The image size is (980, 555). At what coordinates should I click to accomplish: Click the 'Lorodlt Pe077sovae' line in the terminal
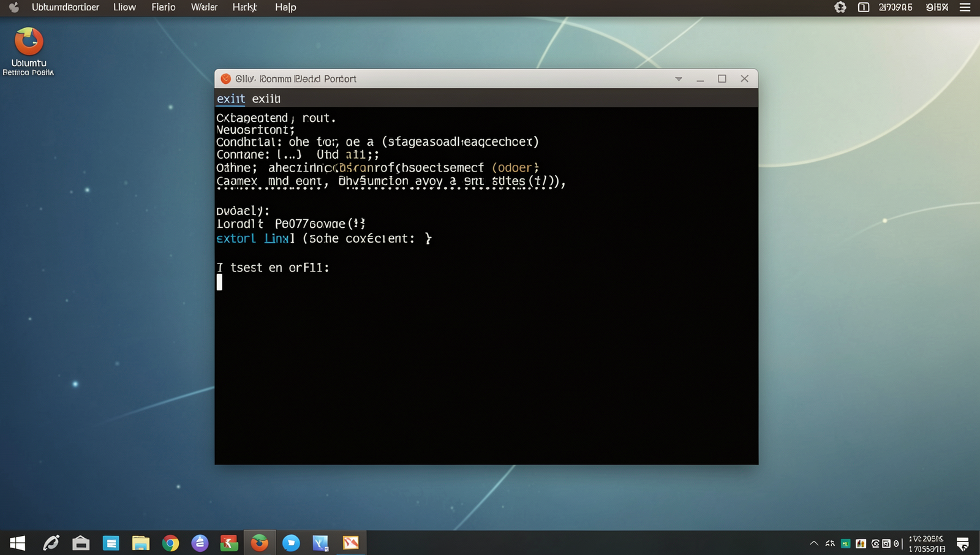(x=291, y=224)
